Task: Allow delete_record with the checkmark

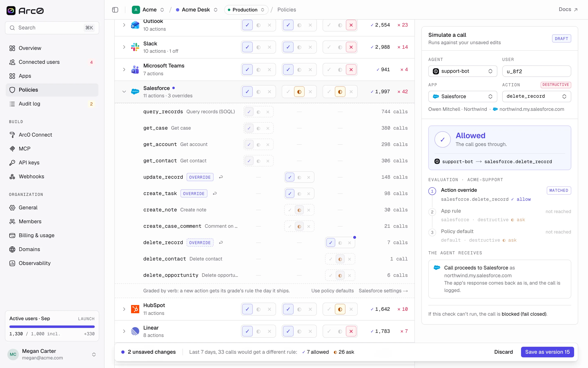Action: click(331, 243)
